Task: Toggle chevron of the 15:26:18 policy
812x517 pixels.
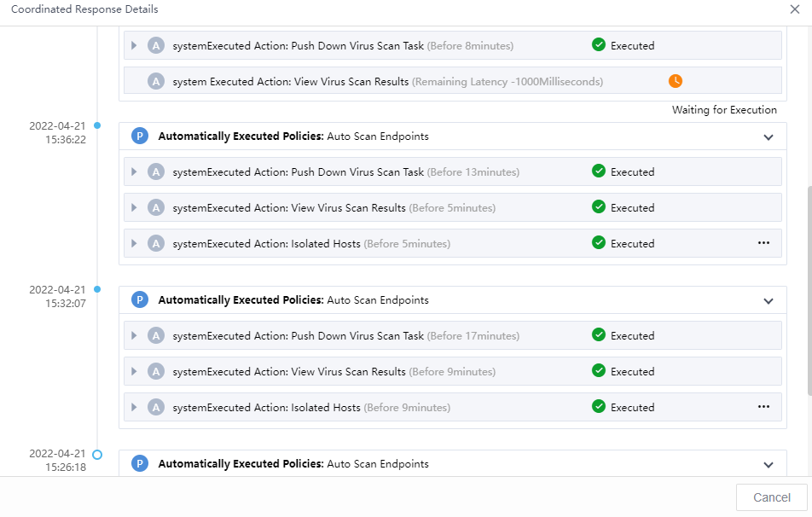Action: 768,464
